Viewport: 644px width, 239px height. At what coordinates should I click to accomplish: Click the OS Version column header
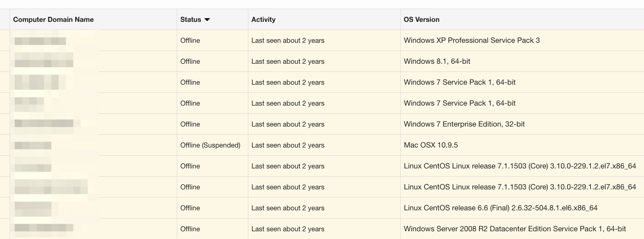tap(422, 20)
